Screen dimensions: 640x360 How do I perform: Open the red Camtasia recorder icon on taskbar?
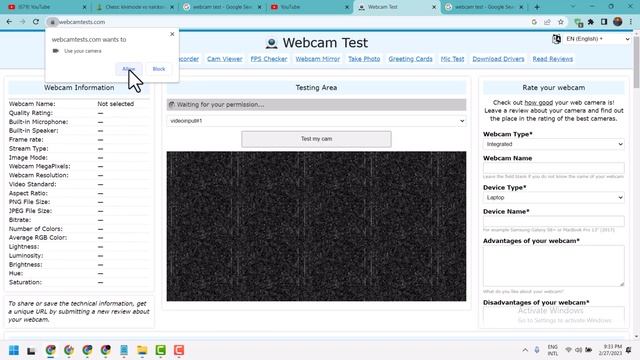pos(179,350)
